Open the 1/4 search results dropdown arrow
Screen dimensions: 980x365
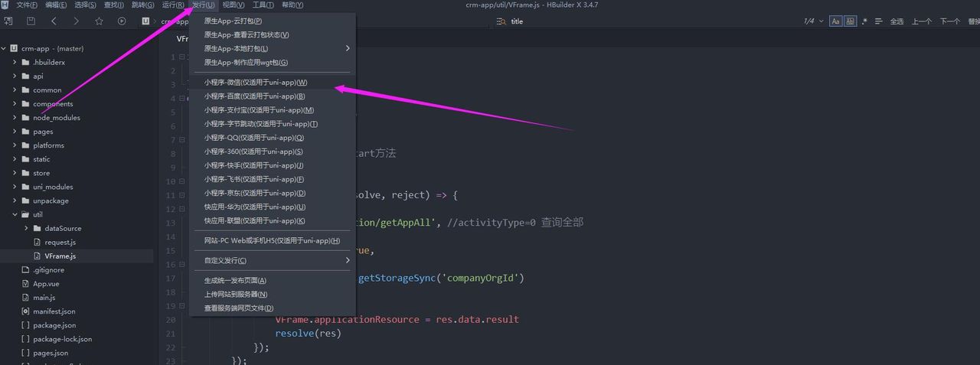pyautogui.click(x=822, y=21)
